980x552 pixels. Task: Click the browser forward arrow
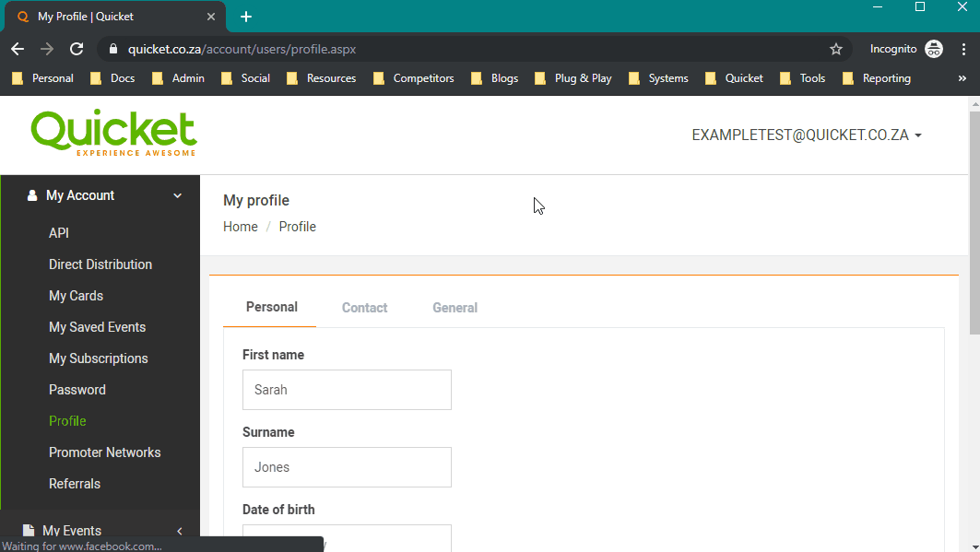coord(47,50)
